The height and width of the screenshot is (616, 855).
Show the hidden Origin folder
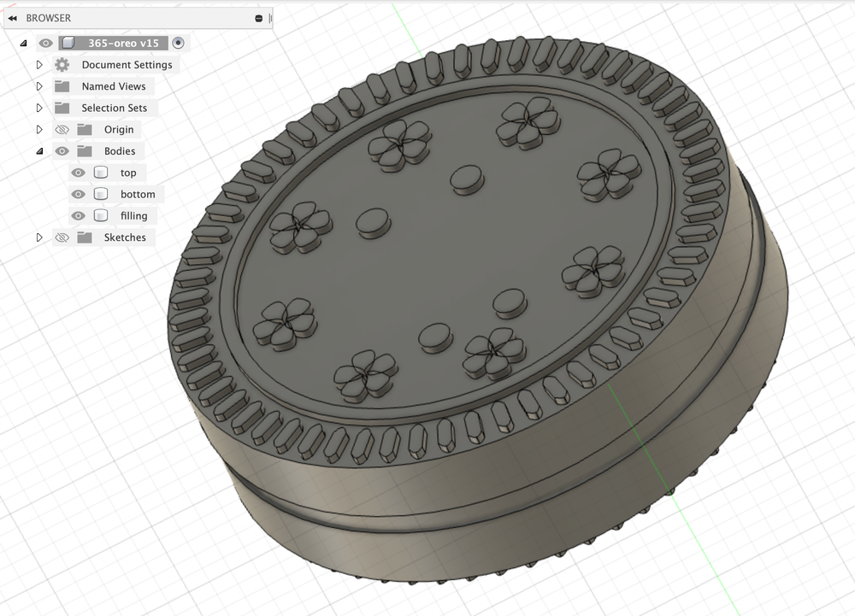[x=62, y=130]
